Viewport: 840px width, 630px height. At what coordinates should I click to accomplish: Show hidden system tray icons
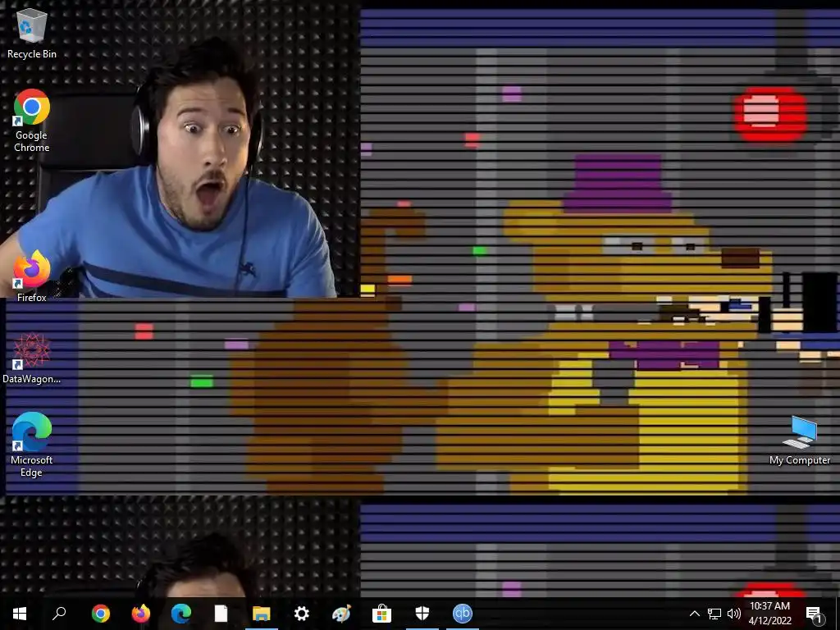694,614
